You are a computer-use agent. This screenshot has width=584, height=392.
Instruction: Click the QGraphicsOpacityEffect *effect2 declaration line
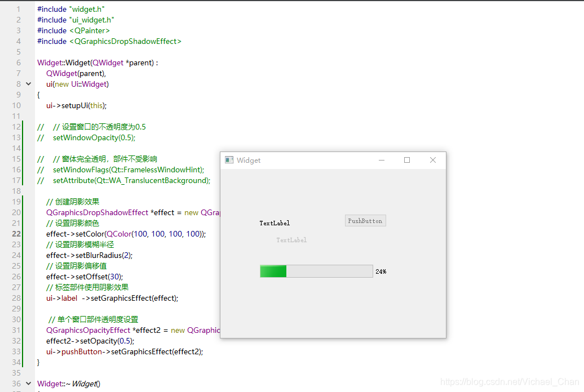click(133, 330)
